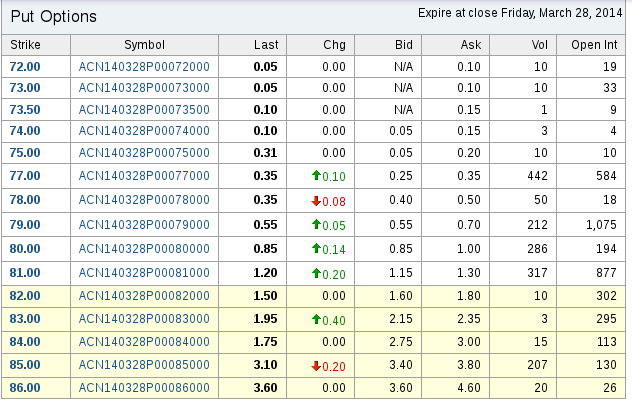Click symbol ACN140328P00077000
Screen dimensions: 632x401
click(x=144, y=176)
